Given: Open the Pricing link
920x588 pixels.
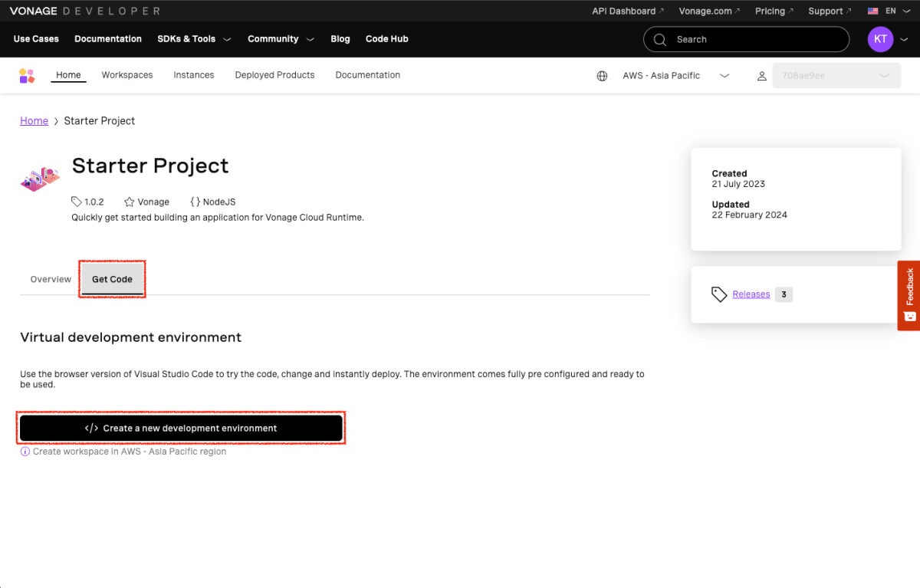Looking at the screenshot, I should (774, 11).
